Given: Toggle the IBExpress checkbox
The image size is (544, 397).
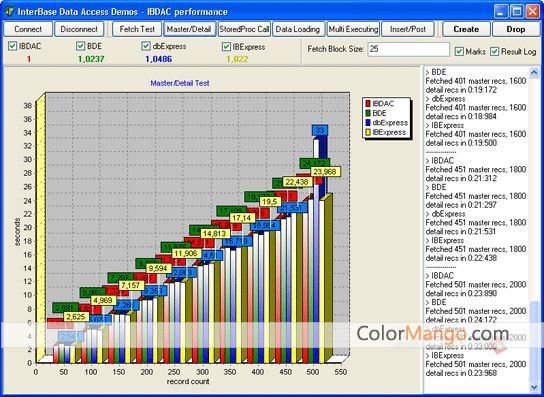Looking at the screenshot, I should pos(227,47).
